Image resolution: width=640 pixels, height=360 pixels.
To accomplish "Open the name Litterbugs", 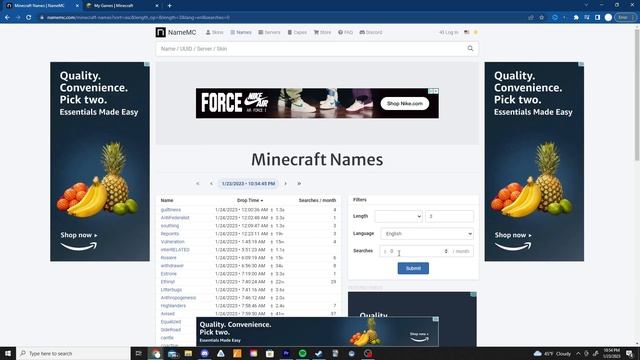I will tap(171, 290).
